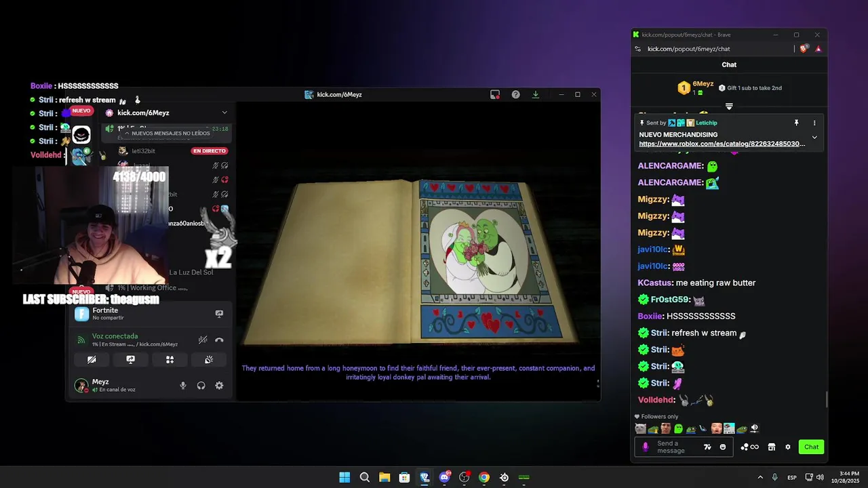The height and width of the screenshot is (488, 868).
Task: Open Discord user settings gear
Action: pyautogui.click(x=219, y=386)
